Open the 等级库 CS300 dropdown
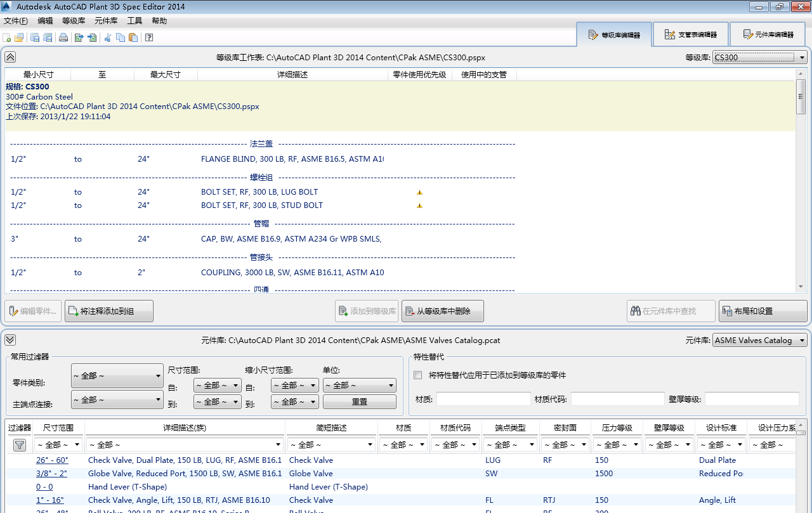812x513 pixels. pyautogui.click(x=760, y=58)
